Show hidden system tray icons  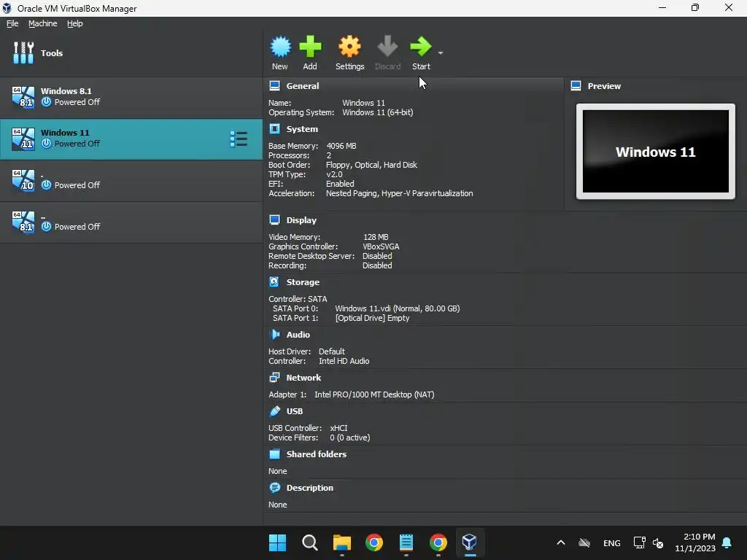561,542
